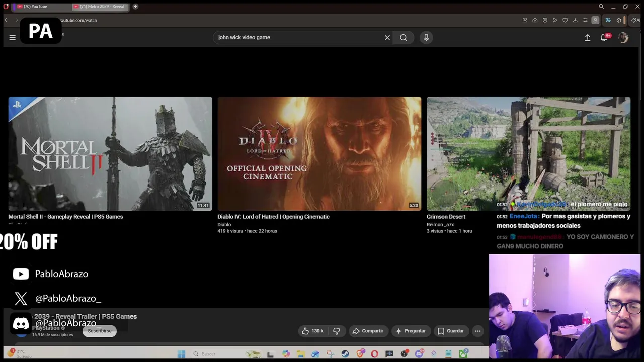
Task: Open title Mortal Shell II - Gameplay Reveal
Action: (65, 217)
